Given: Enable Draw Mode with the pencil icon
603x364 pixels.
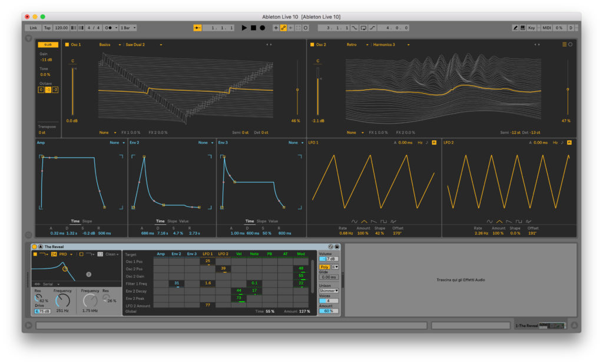Looking at the screenshot, I should (514, 28).
